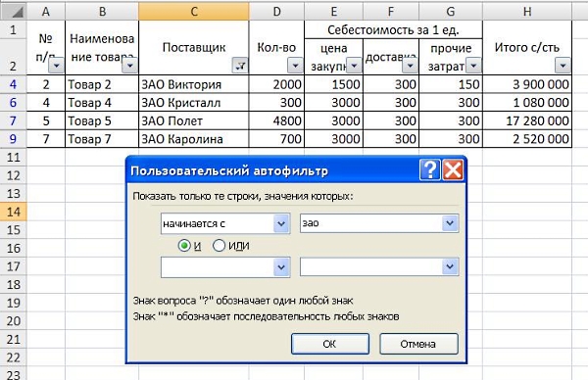Click the 'Поставщик' header cell
Image resolution: width=588 pixels, height=380 pixels.
click(x=194, y=48)
